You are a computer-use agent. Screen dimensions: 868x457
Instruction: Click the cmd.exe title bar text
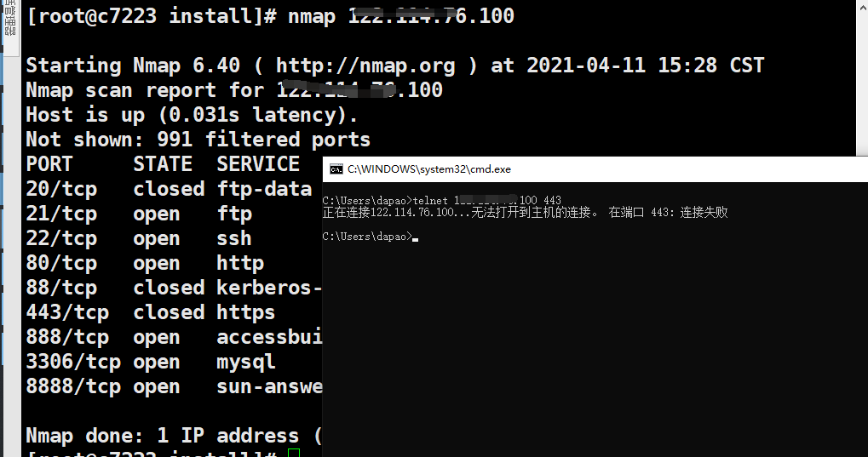point(429,169)
